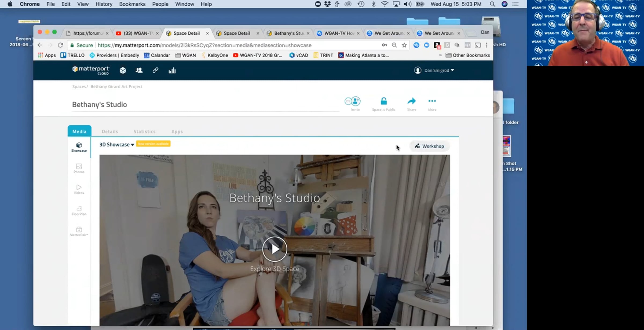Open the Apple menu
This screenshot has width=644, height=330.
[x=10, y=4]
